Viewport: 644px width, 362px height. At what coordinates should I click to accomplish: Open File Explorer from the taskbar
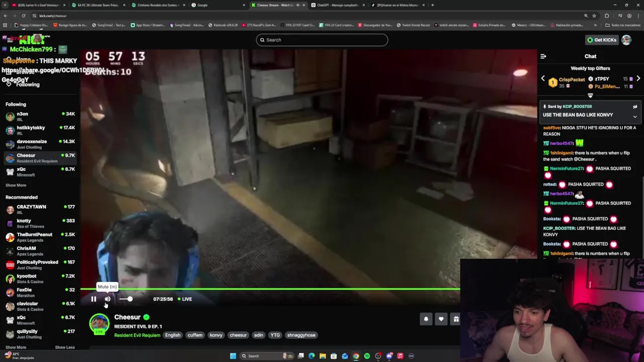(323, 356)
